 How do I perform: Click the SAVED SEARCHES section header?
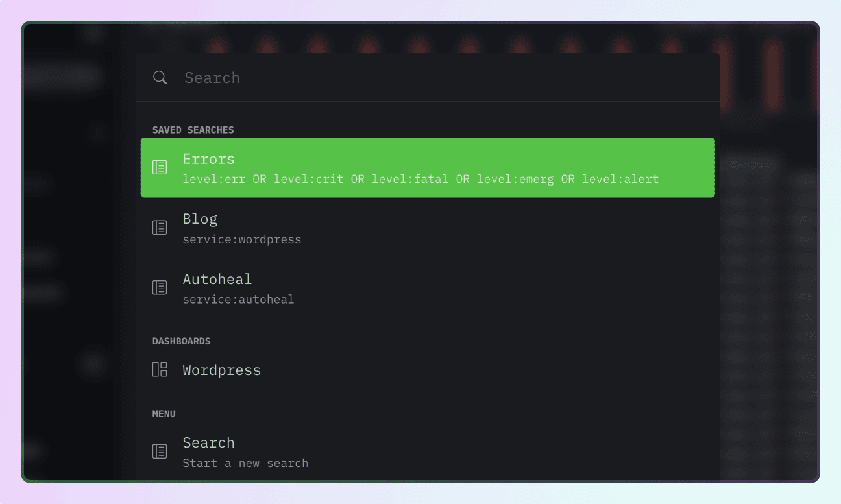coord(193,130)
